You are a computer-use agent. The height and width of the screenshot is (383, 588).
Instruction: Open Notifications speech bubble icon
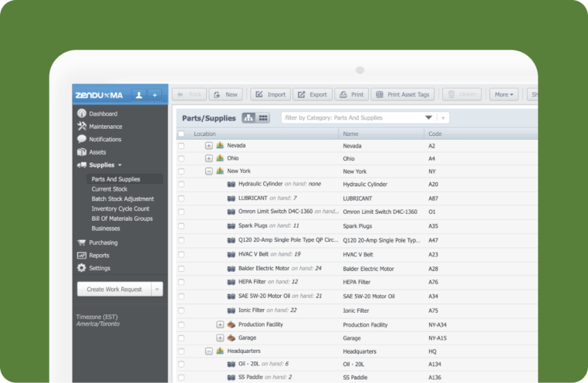pos(82,139)
